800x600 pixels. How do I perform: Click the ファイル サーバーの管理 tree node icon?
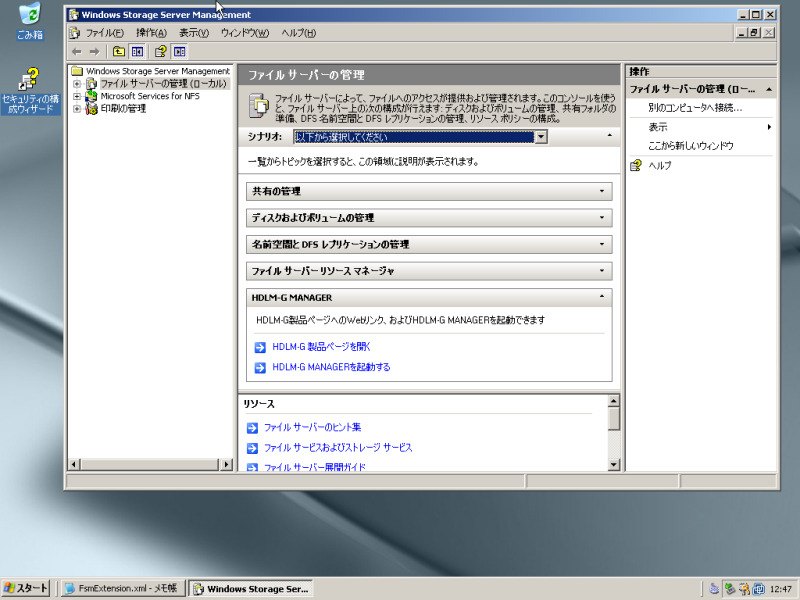click(x=91, y=83)
